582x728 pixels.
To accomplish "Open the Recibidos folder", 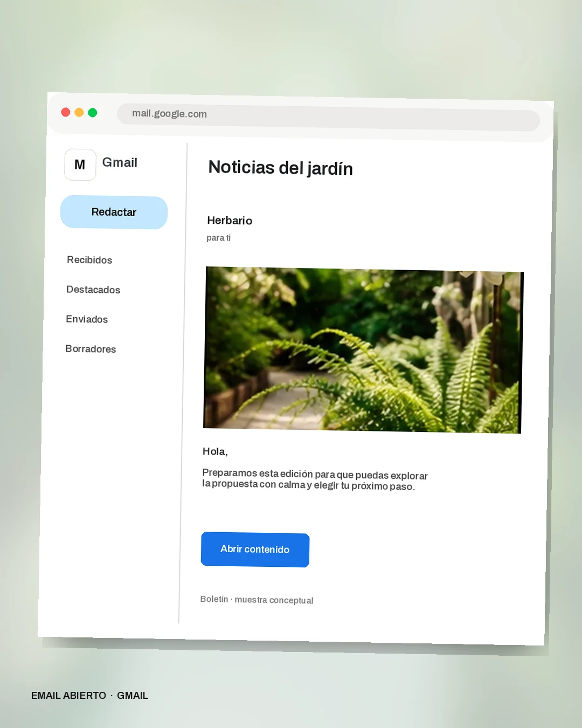I will click(89, 260).
